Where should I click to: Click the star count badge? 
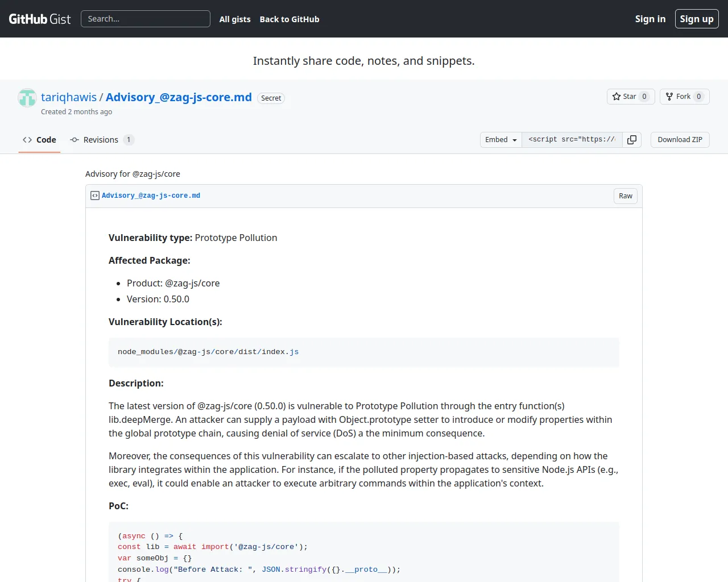point(644,97)
